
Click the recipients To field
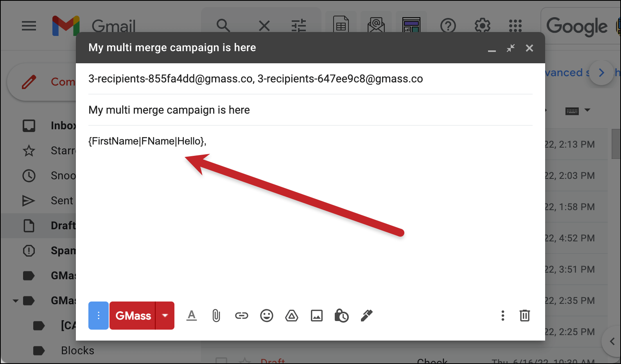(x=310, y=79)
